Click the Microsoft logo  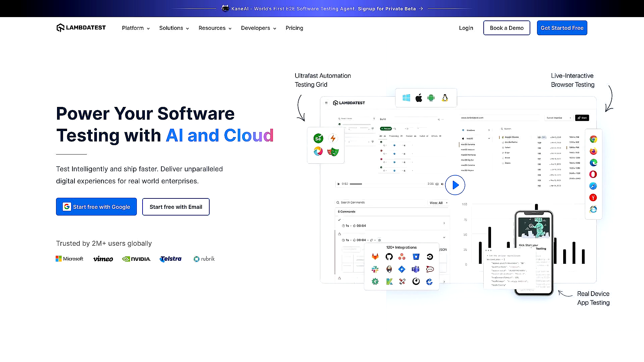(69, 259)
